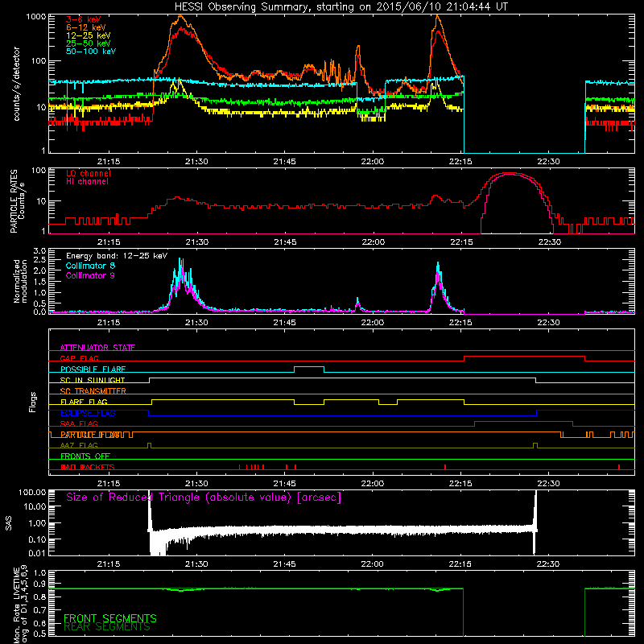644x644 pixels.
Task: Click the counts/s/detector axis label
Action: point(16,84)
